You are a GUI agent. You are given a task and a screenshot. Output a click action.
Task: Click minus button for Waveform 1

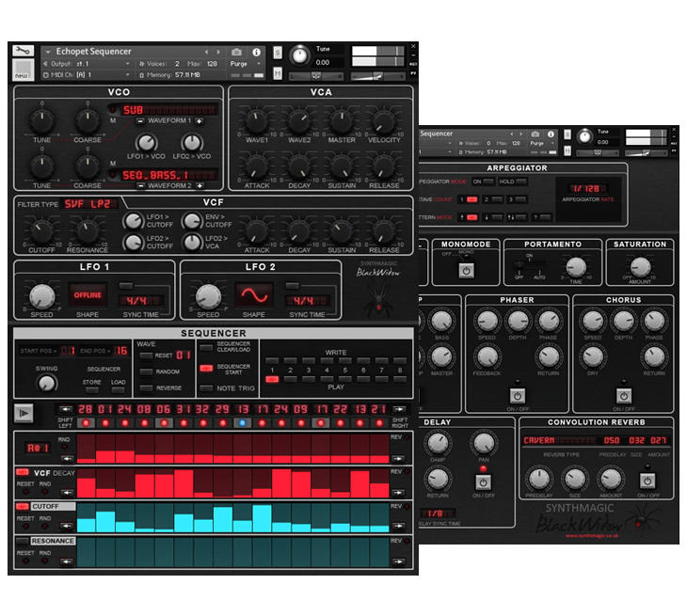pyautogui.click(x=140, y=121)
